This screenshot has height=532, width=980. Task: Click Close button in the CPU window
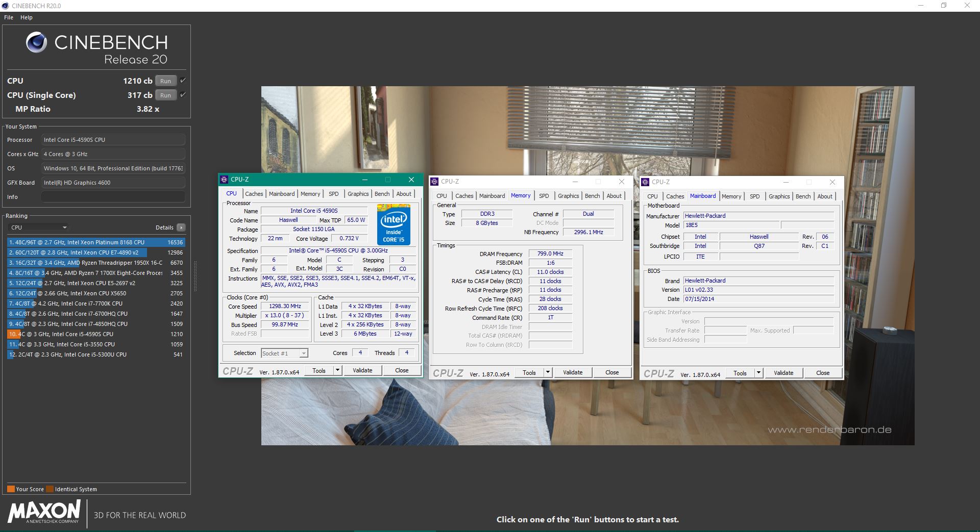pos(402,370)
